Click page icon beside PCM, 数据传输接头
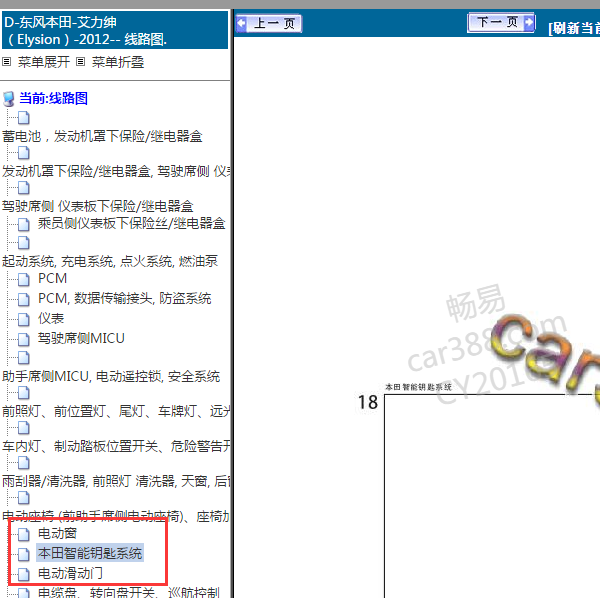This screenshot has width=600, height=598. [23, 300]
